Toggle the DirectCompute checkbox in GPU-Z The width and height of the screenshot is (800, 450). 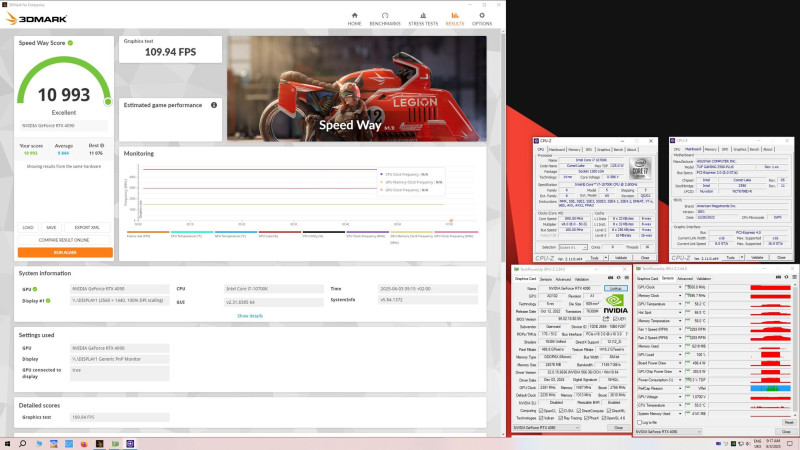pos(579,411)
